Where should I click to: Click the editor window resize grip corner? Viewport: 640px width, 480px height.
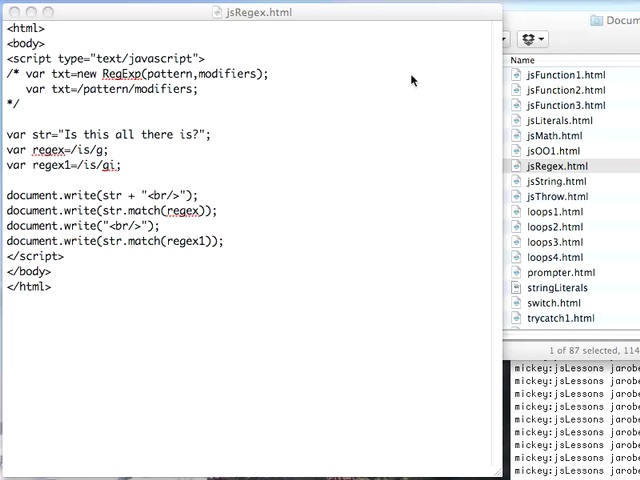pos(498,472)
